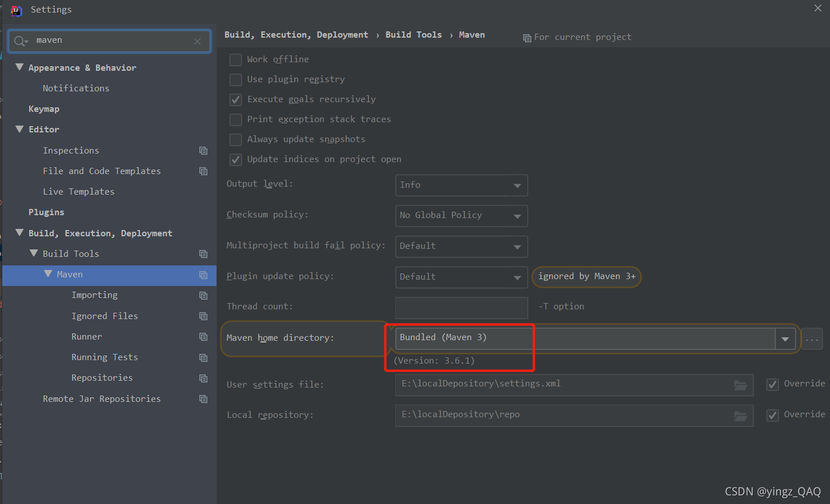
Task: Open the Inspections settings page
Action: [71, 151]
